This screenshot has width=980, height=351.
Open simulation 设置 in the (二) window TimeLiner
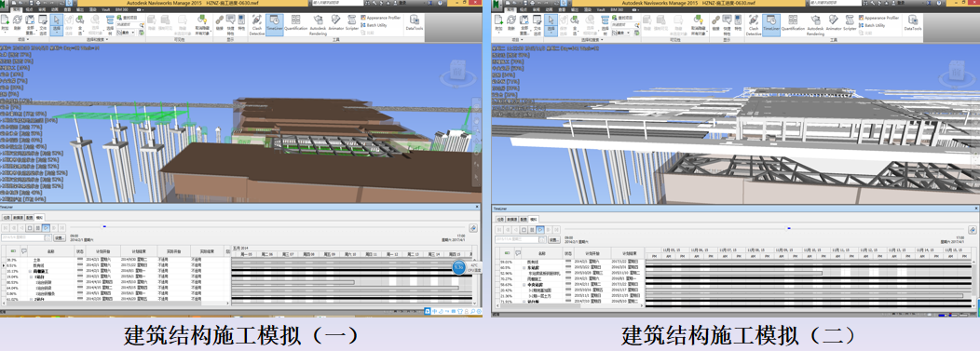pos(553,240)
